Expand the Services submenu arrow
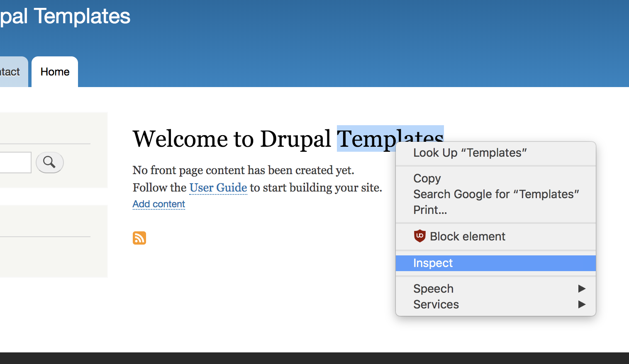 [x=582, y=304]
